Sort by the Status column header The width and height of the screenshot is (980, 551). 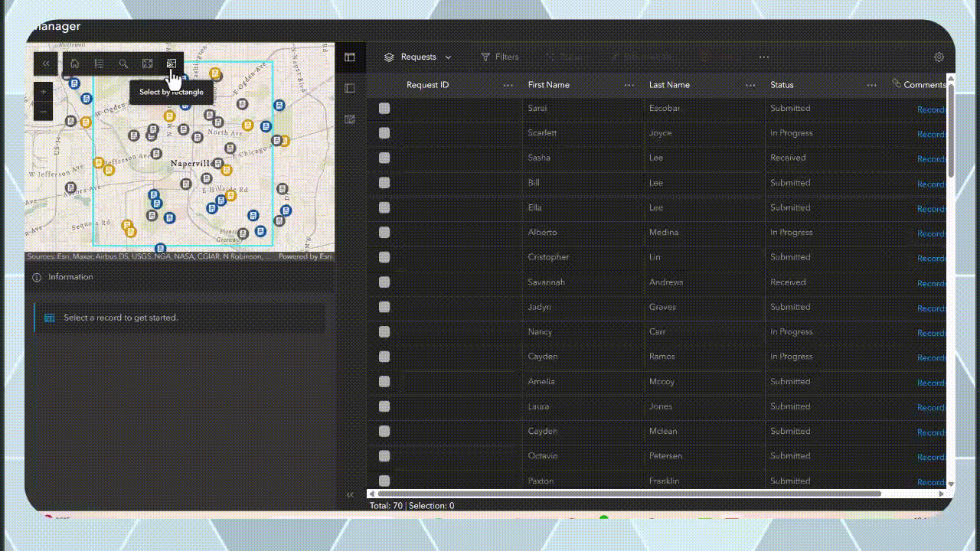782,85
